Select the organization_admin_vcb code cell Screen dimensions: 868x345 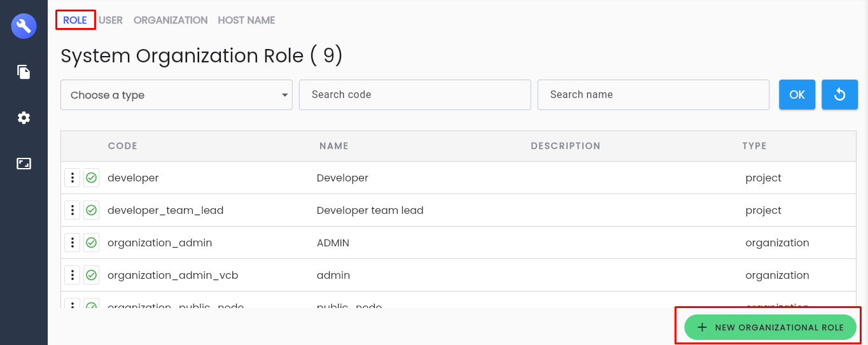click(173, 275)
